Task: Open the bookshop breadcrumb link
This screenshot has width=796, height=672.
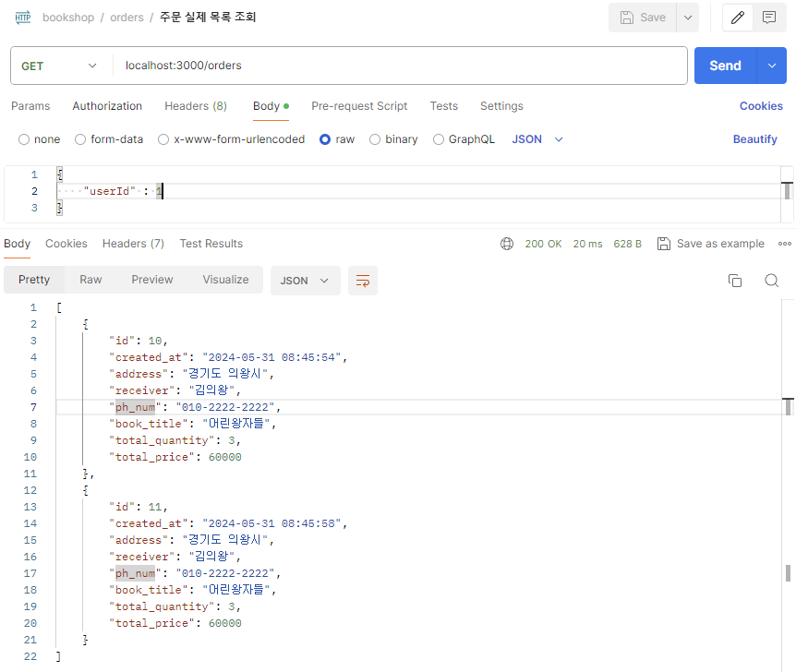Action: (x=68, y=18)
